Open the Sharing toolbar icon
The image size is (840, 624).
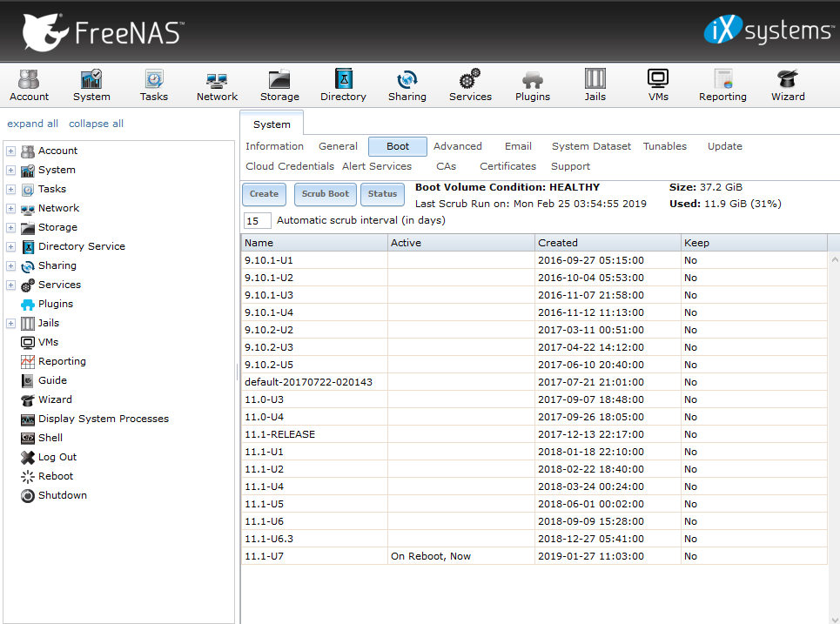[407, 85]
